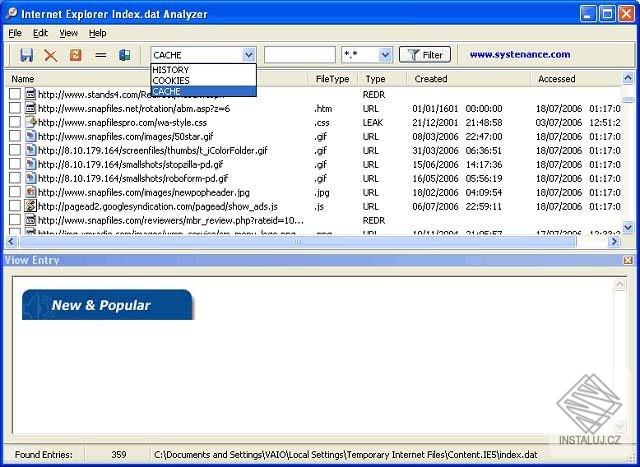Click the Found Entries: status label
The image size is (640, 467).
[44, 454]
